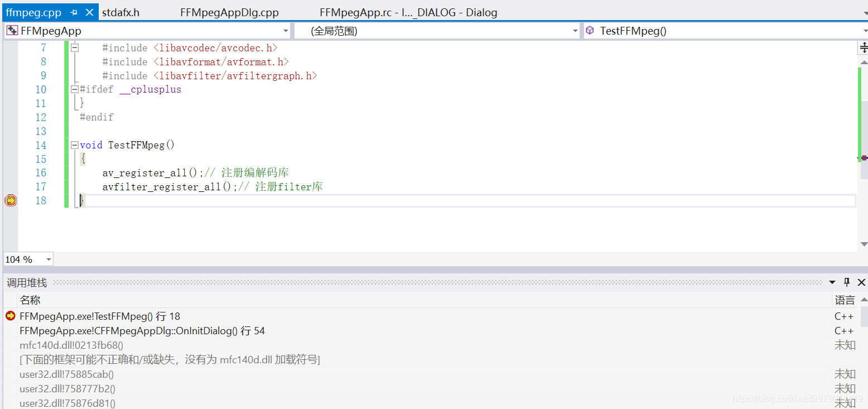
Task: Click the current frame arrow icon in call stack
Action: (x=10, y=316)
